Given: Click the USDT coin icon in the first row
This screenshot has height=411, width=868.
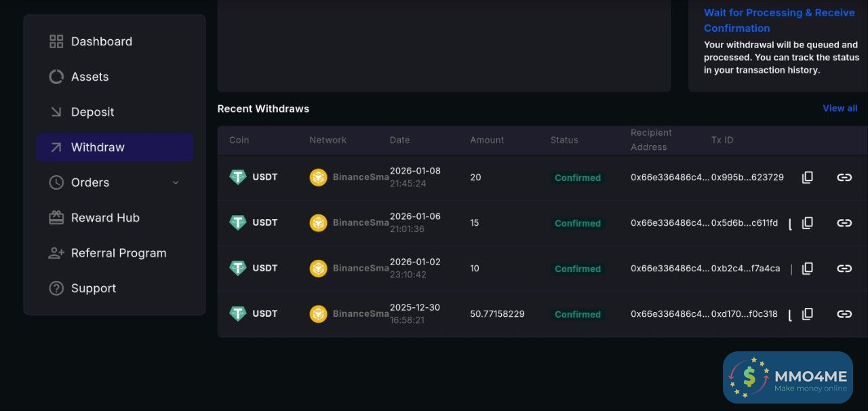Looking at the screenshot, I should [x=237, y=177].
